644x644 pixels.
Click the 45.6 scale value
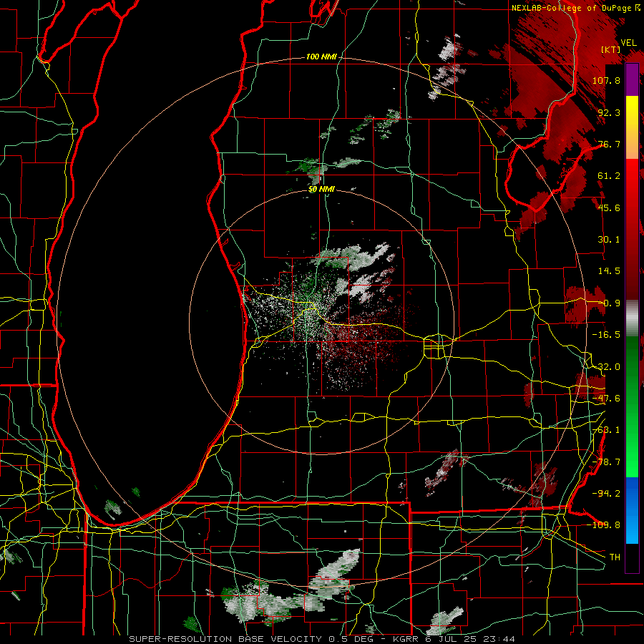coord(609,208)
